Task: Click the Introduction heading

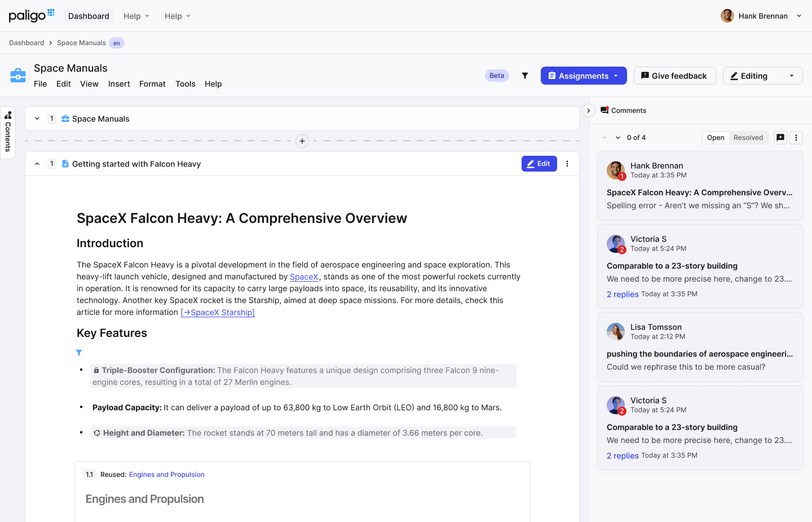Action: pyautogui.click(x=110, y=243)
